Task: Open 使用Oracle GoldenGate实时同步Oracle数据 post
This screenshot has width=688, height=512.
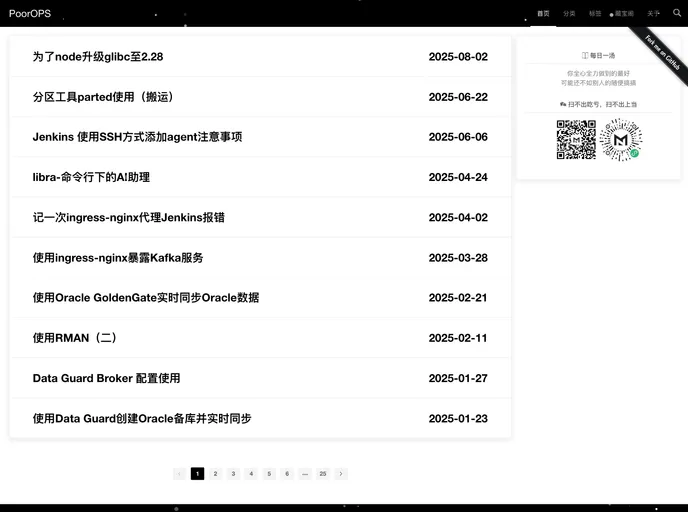Action: [x=146, y=297]
